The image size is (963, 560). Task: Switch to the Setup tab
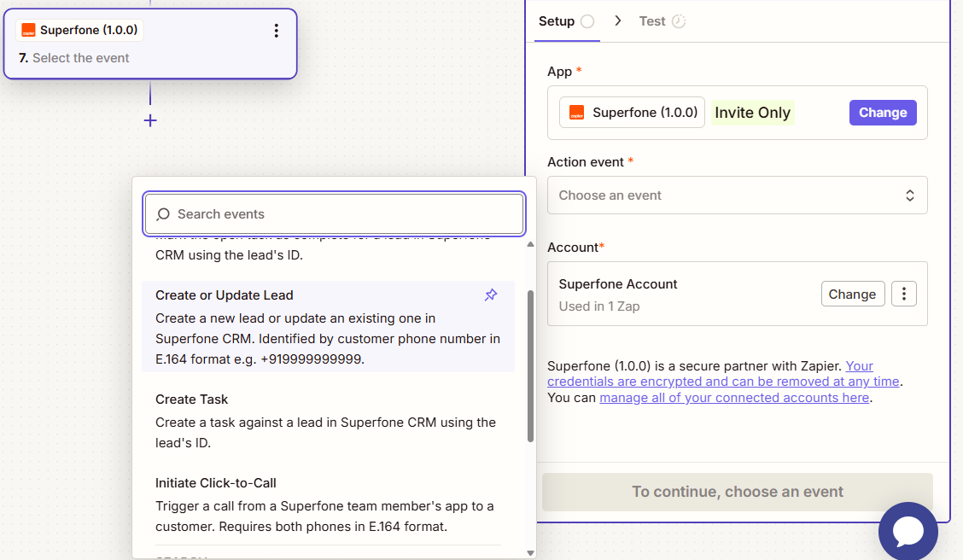pyautogui.click(x=566, y=21)
